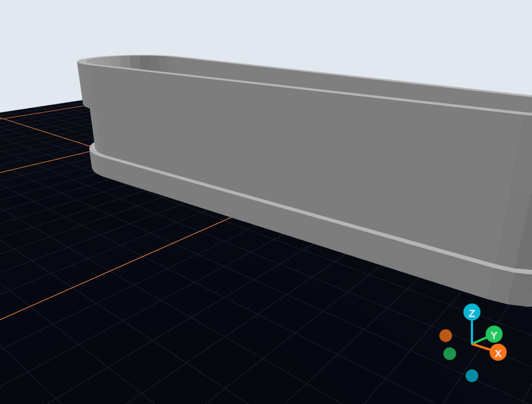Click the unlabeled dark teal negative Z handle

point(472,376)
